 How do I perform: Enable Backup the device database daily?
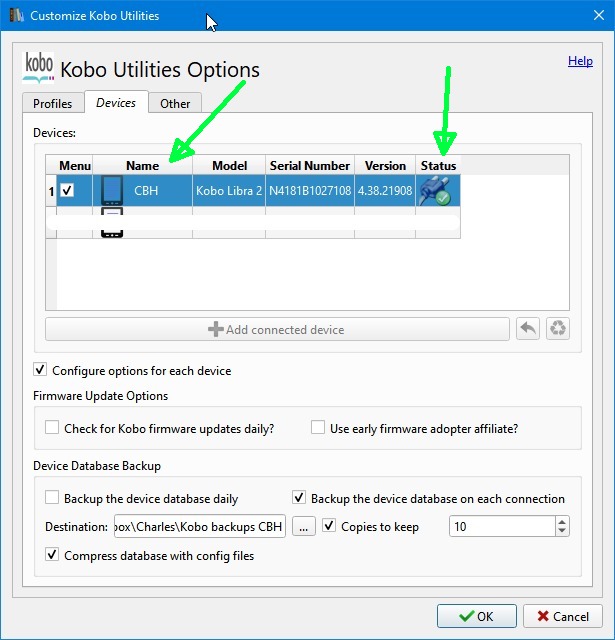[52, 498]
